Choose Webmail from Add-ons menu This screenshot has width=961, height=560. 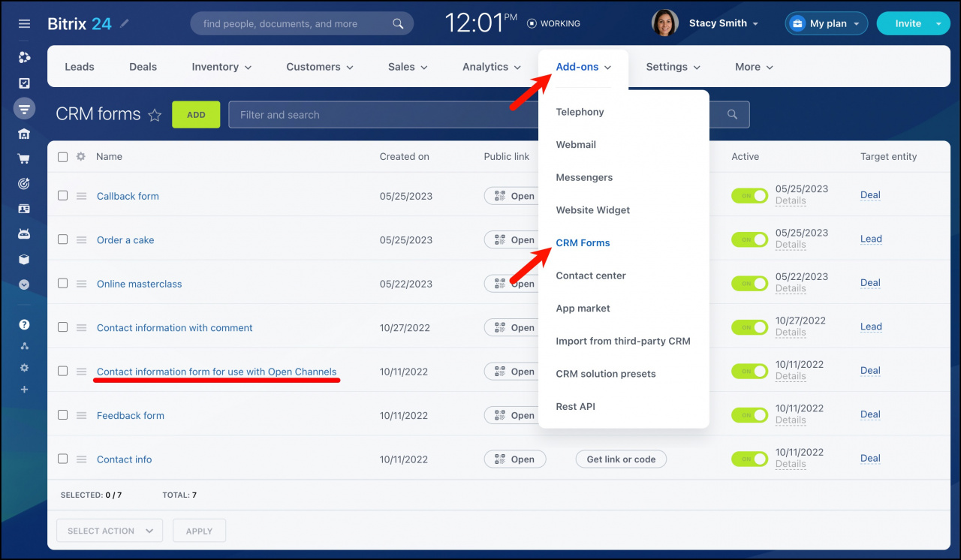point(576,145)
